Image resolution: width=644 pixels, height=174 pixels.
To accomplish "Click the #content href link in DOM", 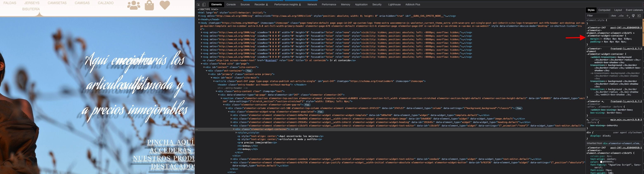I will click(x=271, y=60).
